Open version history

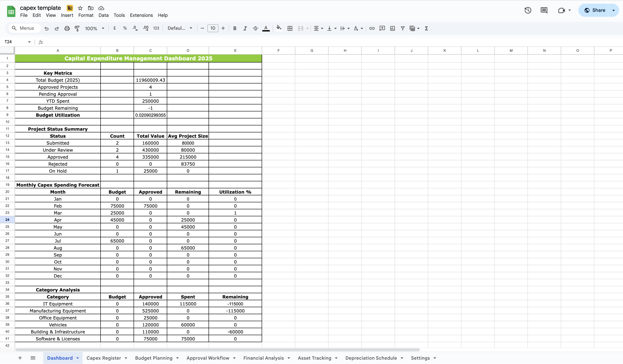pos(527,10)
